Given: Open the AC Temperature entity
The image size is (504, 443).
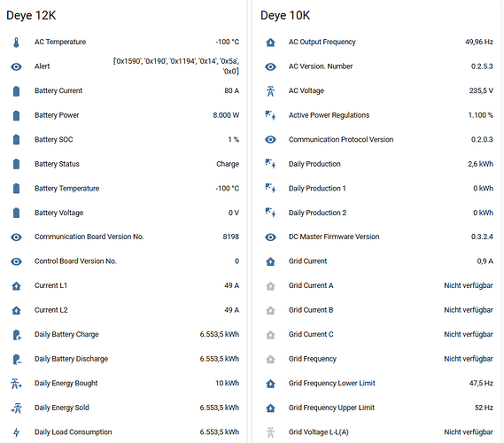Looking at the screenshot, I should [123, 43].
